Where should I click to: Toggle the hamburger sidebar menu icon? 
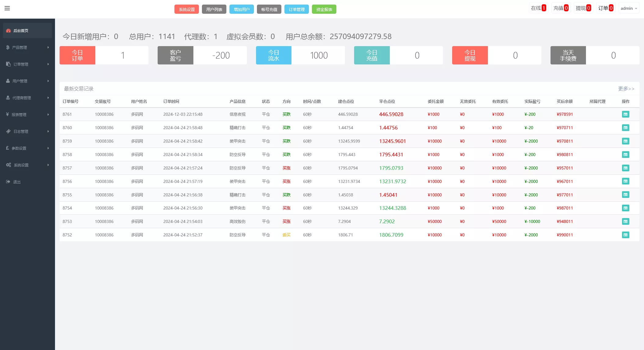click(x=7, y=8)
